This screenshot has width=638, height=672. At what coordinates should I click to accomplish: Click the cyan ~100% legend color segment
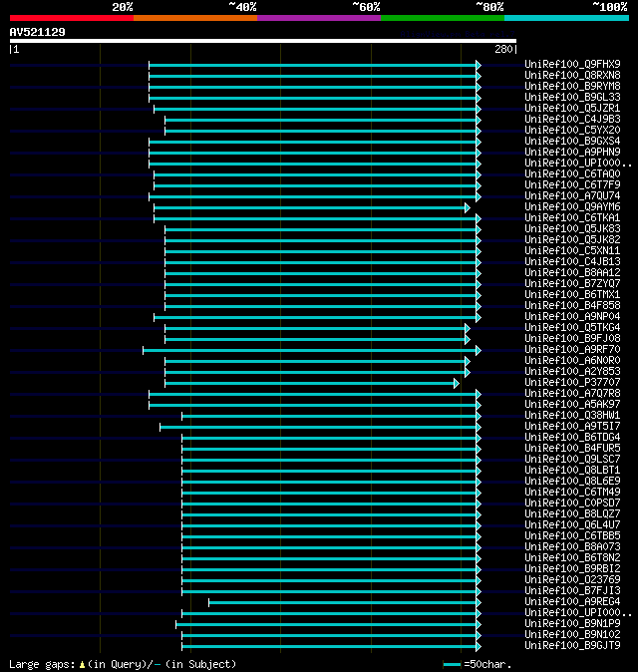tap(566, 18)
